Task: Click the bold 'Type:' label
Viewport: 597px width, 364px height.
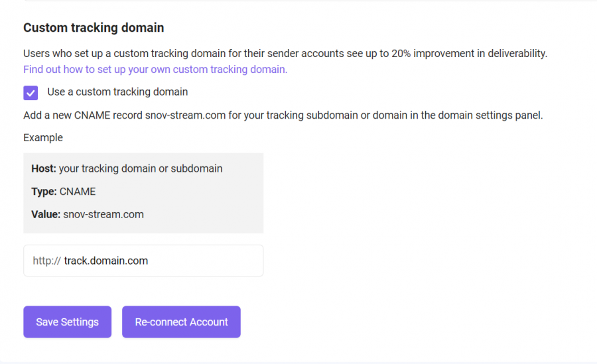Action: (x=44, y=192)
